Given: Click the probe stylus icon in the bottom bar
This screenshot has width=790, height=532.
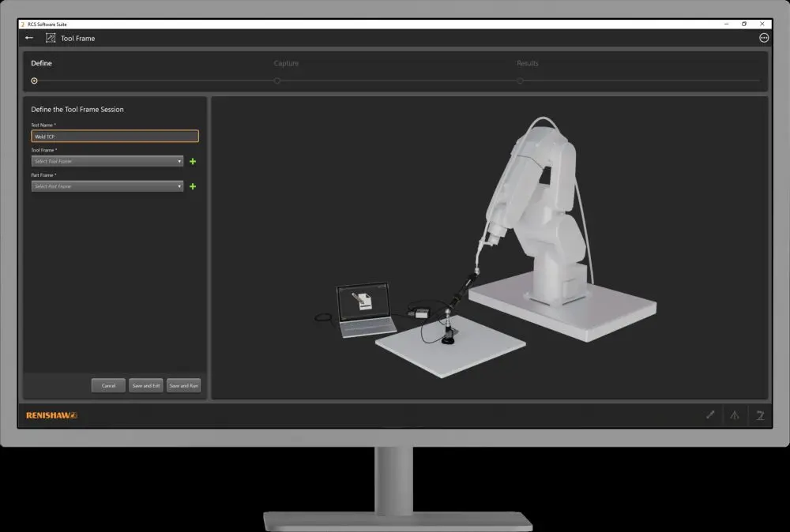Looking at the screenshot, I should [x=710, y=415].
